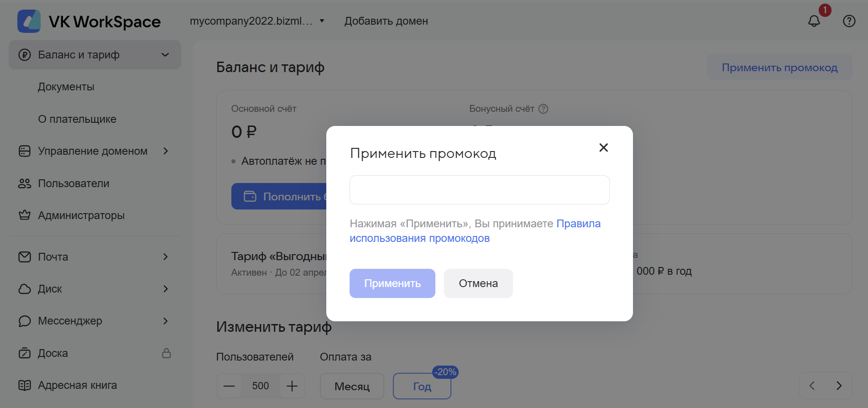Viewport: 868px width, 408px height.
Task: Click the Отмена button
Action: (x=478, y=283)
